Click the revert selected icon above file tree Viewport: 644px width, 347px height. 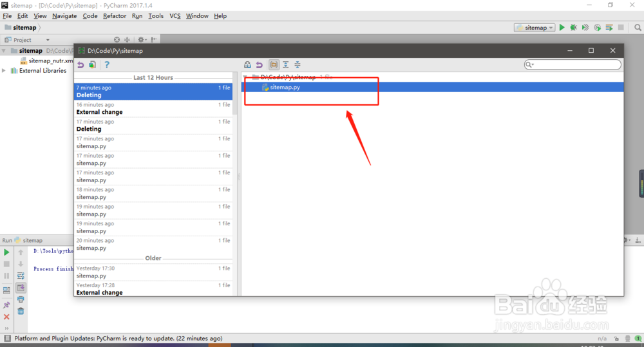tap(259, 64)
